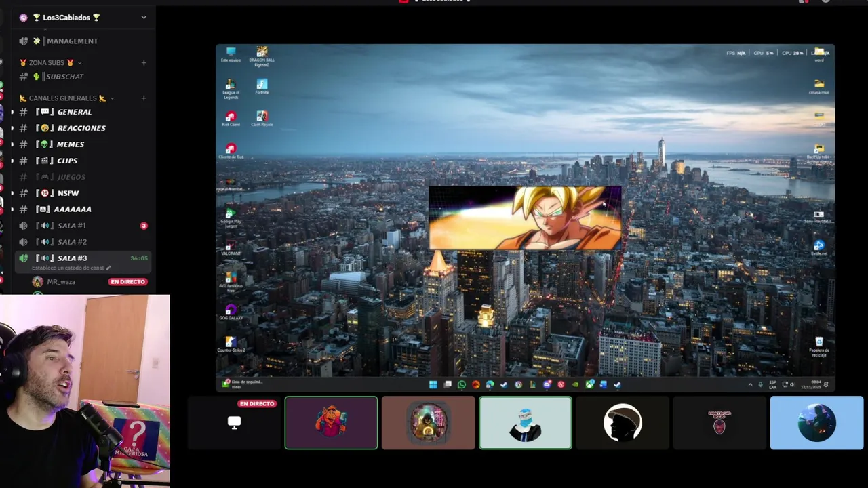Viewport: 868px width, 488px height.
Task: Open the GENERAL text channel
Action: tap(83, 112)
